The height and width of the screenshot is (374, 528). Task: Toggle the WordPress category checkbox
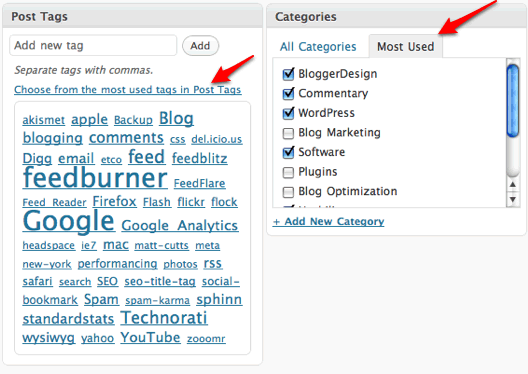[x=288, y=113]
